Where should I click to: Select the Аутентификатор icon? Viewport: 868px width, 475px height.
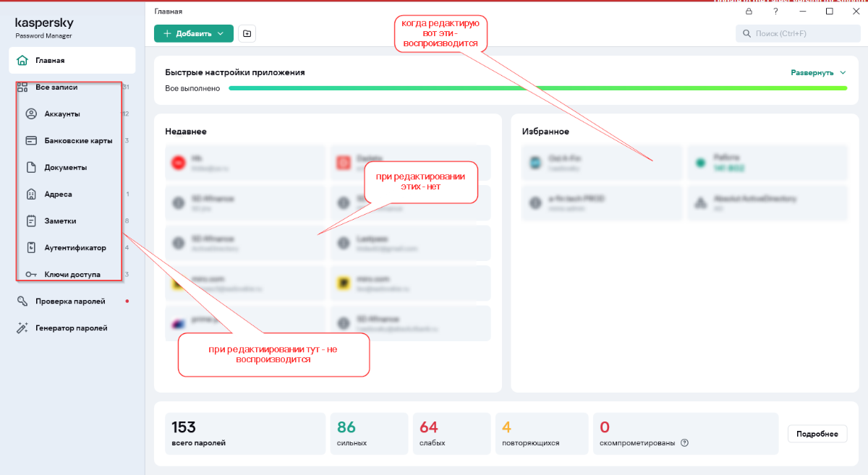(x=31, y=248)
